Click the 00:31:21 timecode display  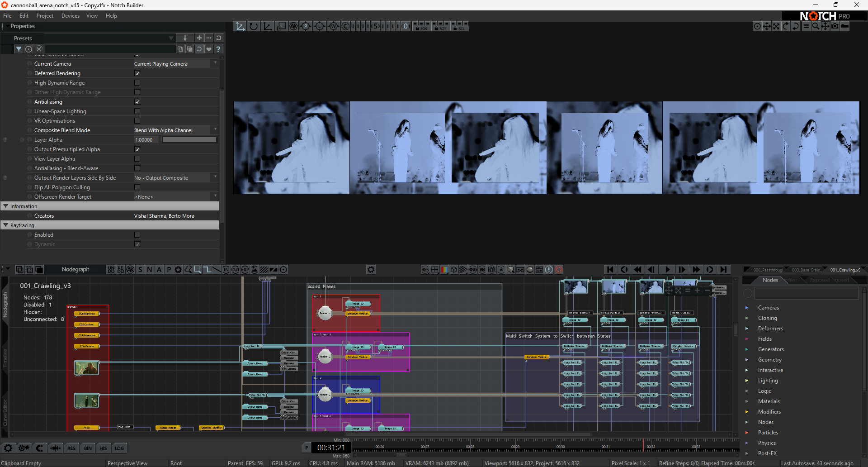pyautogui.click(x=331, y=448)
